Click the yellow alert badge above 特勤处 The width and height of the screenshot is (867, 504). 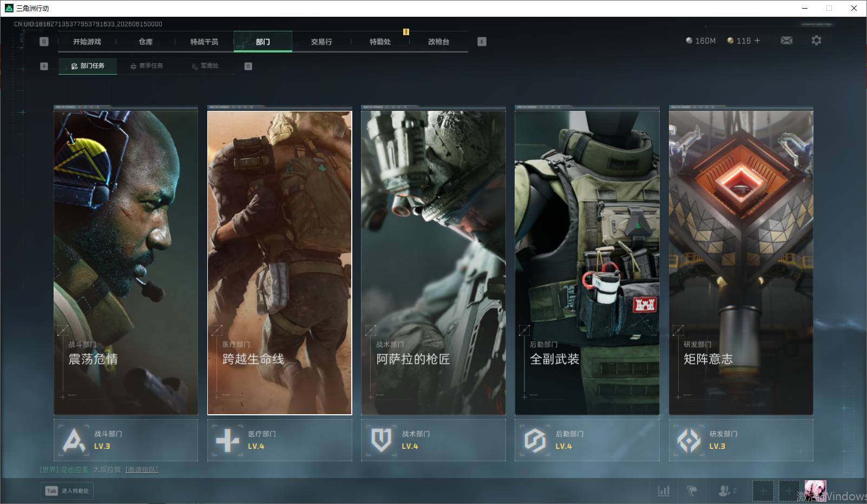click(406, 32)
